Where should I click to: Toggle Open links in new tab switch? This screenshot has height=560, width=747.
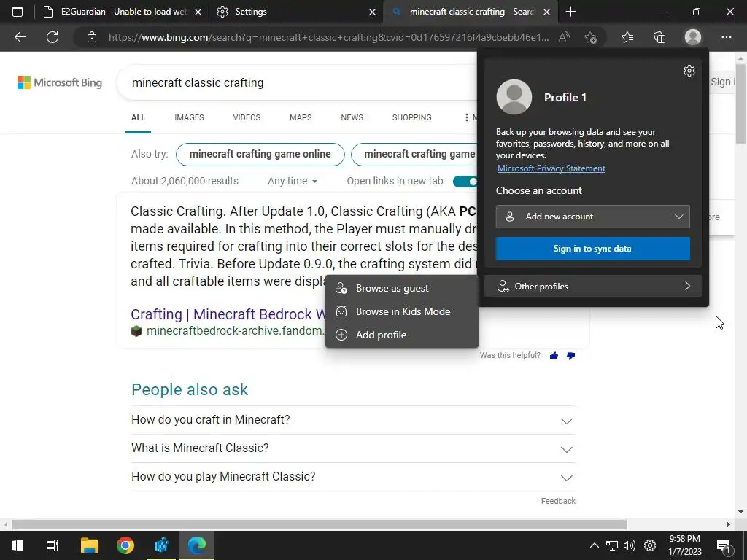pyautogui.click(x=465, y=182)
